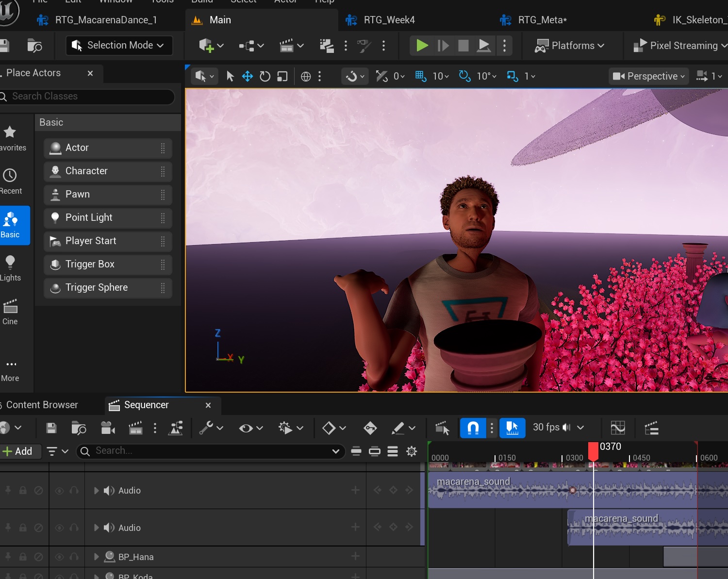The image size is (728, 579).
Task: Select the translate move tool in viewport
Action: [248, 76]
